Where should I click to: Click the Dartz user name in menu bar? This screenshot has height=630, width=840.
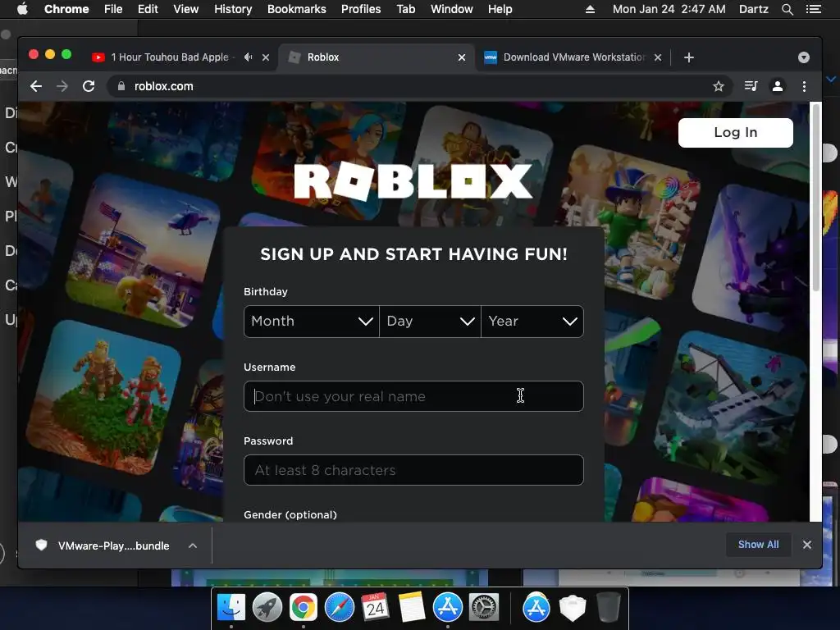pyautogui.click(x=753, y=9)
